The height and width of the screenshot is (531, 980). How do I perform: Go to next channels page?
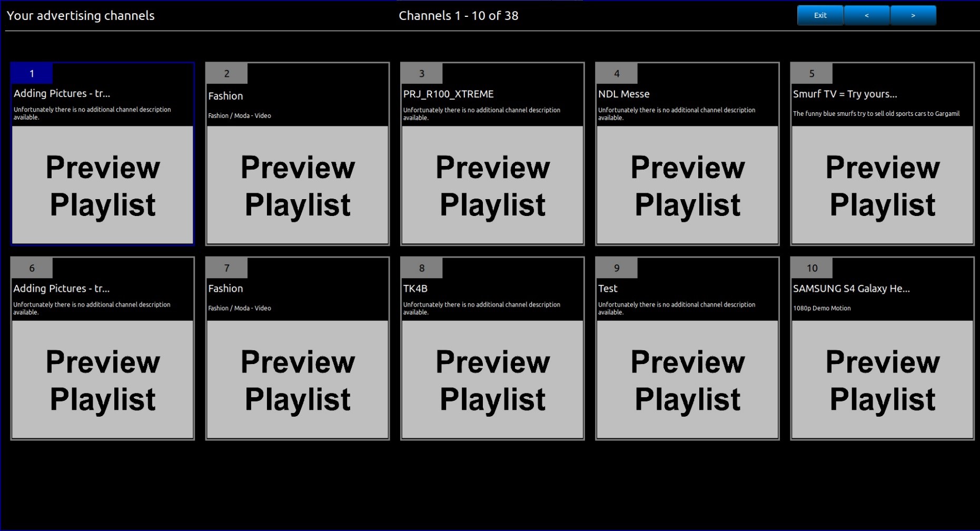pos(913,15)
